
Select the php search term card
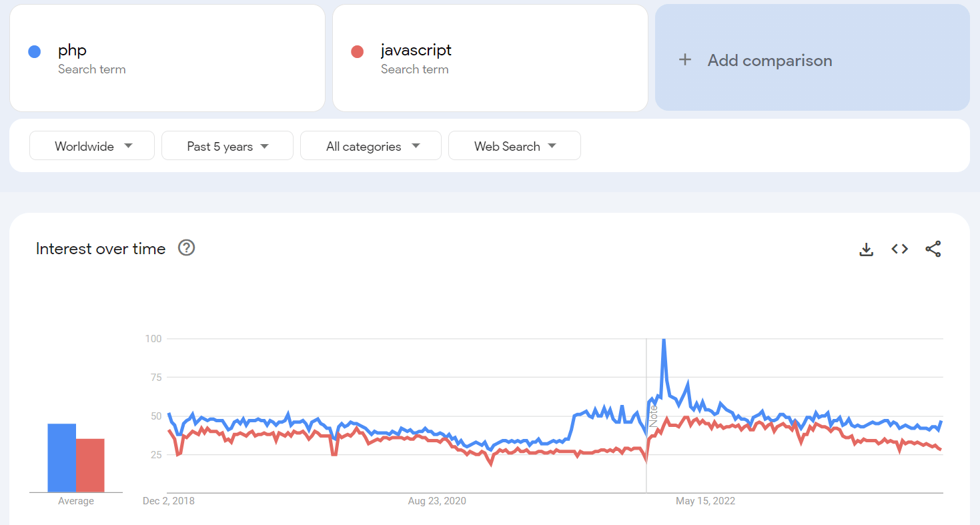[x=167, y=58]
